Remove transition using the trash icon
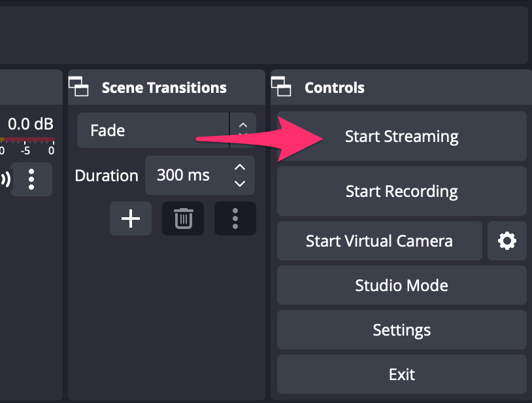The image size is (532, 403). click(x=183, y=219)
